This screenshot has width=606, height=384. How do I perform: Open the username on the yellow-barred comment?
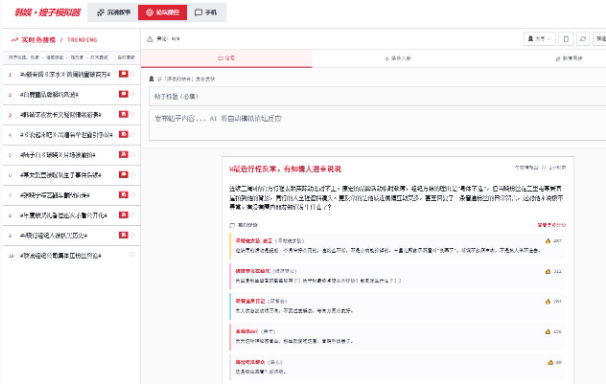pos(254,241)
